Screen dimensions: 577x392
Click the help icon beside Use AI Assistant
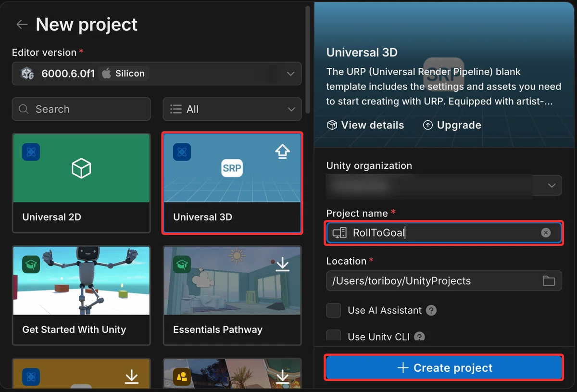[x=431, y=310]
